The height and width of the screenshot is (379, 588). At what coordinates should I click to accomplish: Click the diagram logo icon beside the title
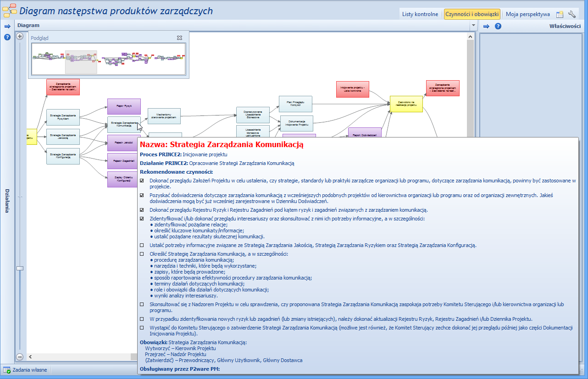point(10,11)
